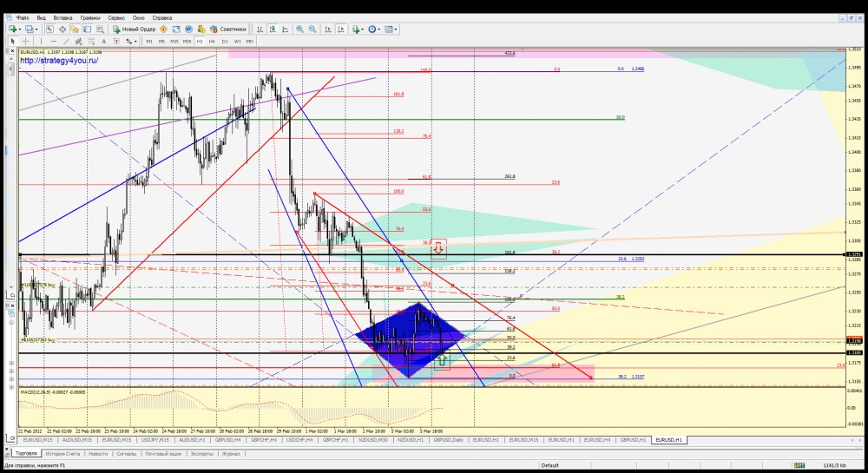Switch to GBPUSD,Daily chart tab

tap(448, 440)
